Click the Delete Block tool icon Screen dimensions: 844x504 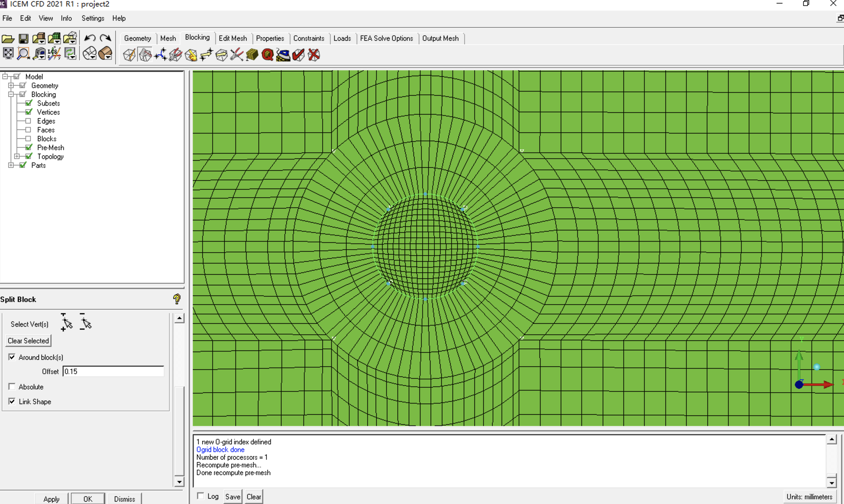click(315, 55)
